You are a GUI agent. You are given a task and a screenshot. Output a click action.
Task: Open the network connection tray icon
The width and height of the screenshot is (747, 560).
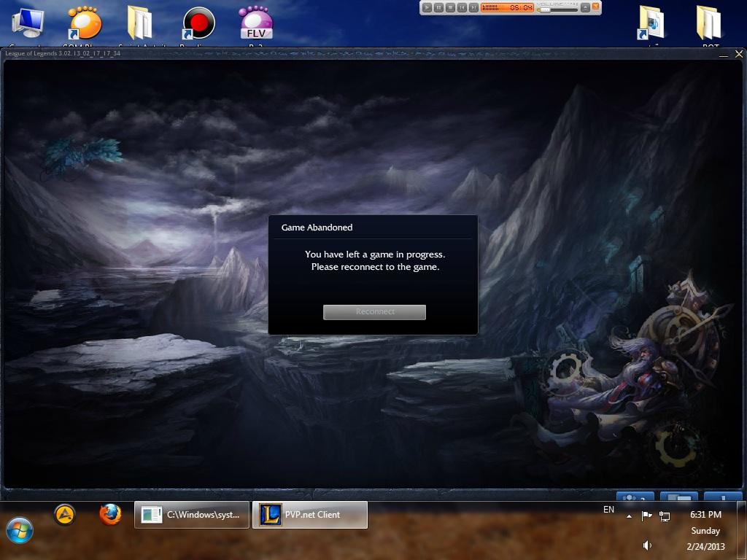[x=665, y=516]
